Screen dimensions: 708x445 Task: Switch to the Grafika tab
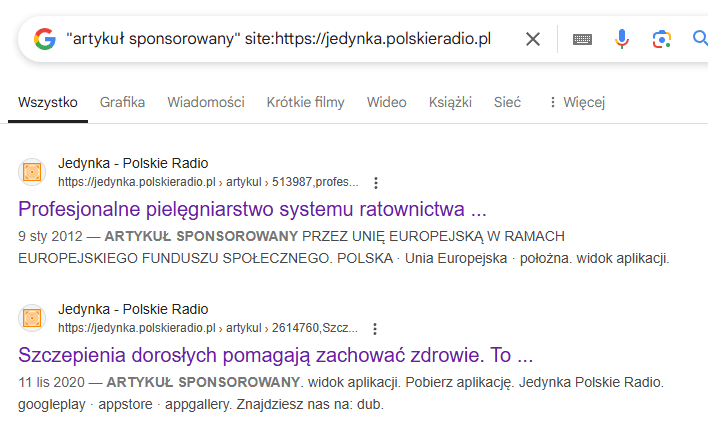122,102
